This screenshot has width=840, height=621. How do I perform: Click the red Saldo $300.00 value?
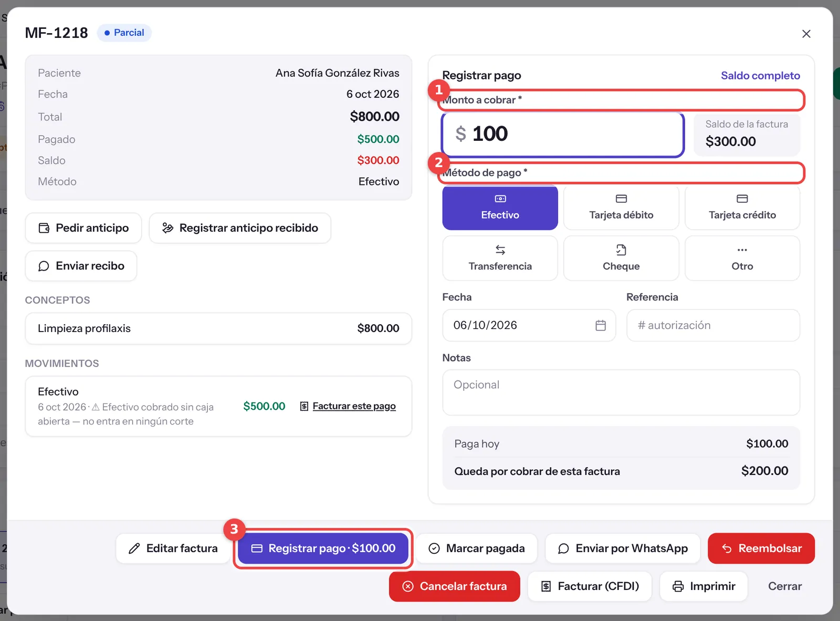coord(378,160)
